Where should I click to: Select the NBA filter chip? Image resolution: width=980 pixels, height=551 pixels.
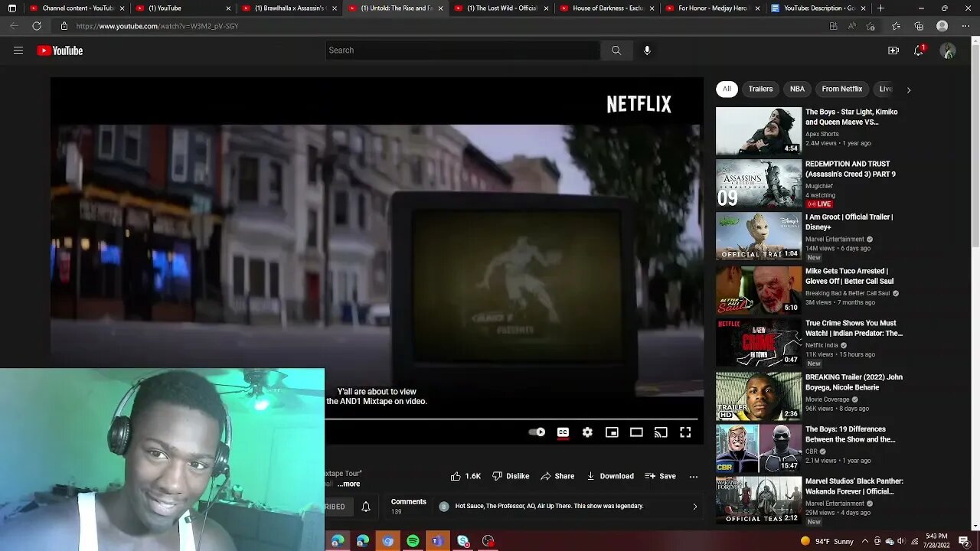coord(797,89)
